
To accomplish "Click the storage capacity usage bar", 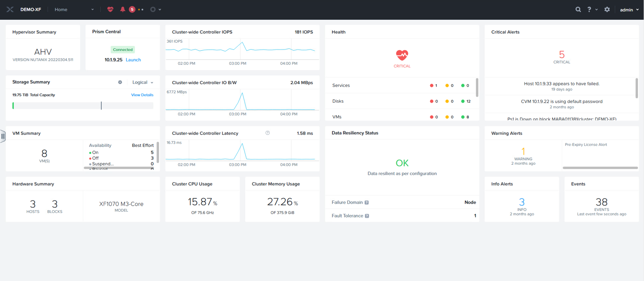I will tap(83, 105).
